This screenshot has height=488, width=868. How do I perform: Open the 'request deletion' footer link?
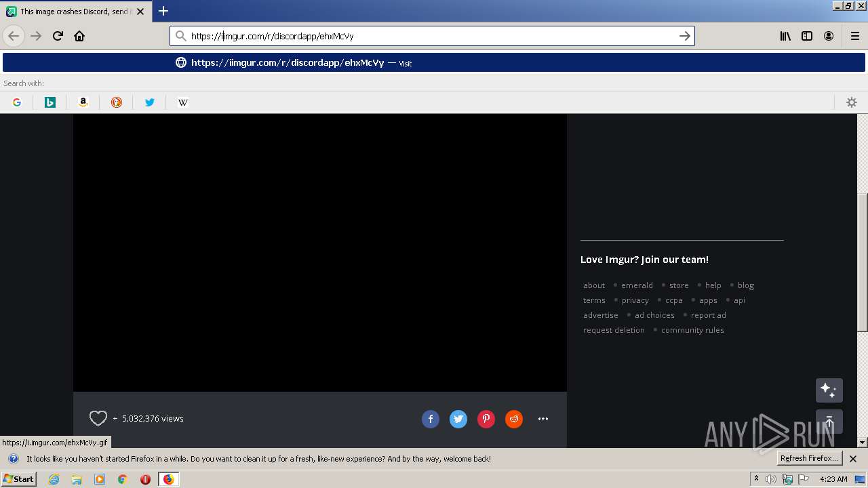[x=614, y=330]
